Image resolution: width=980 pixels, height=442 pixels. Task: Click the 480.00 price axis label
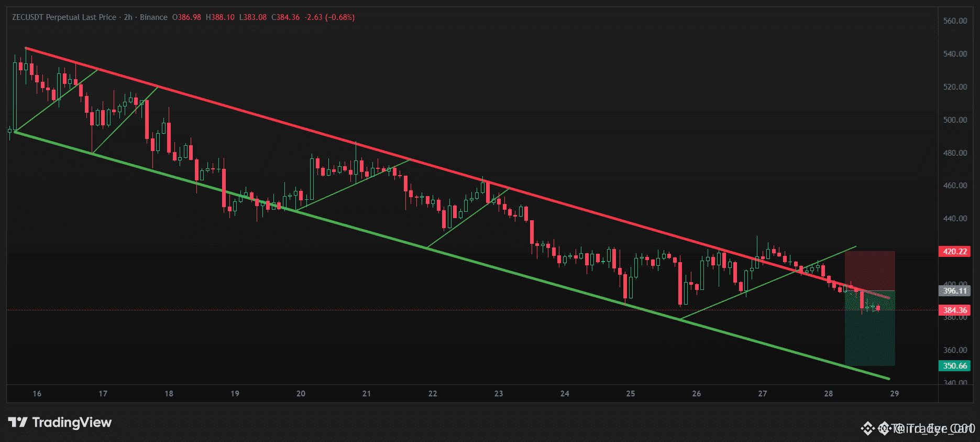955,153
